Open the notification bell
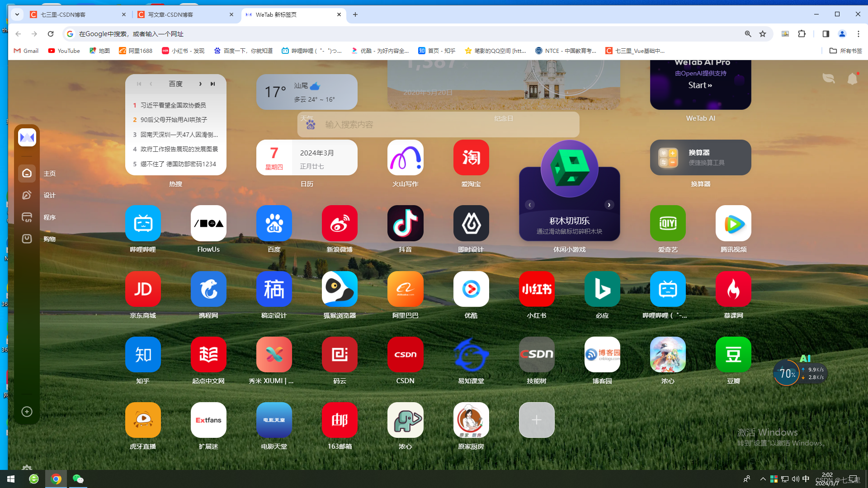Viewport: 868px width, 488px height. [852, 79]
